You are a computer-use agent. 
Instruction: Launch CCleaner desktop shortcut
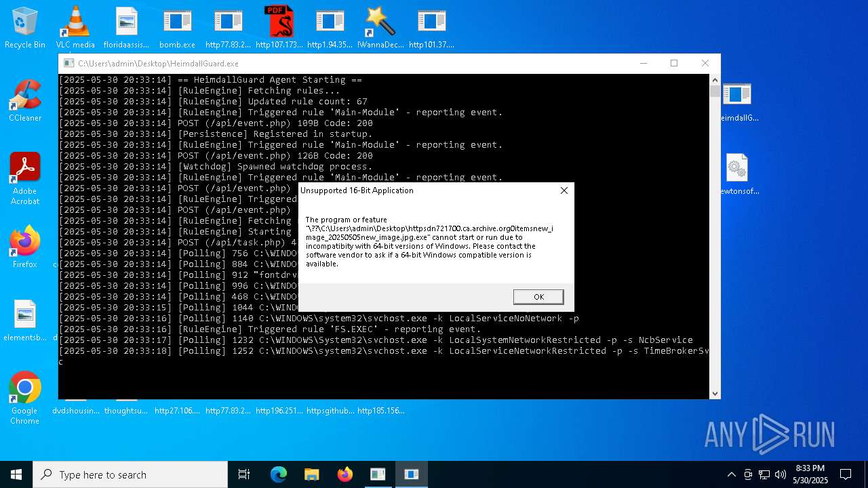pyautogui.click(x=25, y=100)
